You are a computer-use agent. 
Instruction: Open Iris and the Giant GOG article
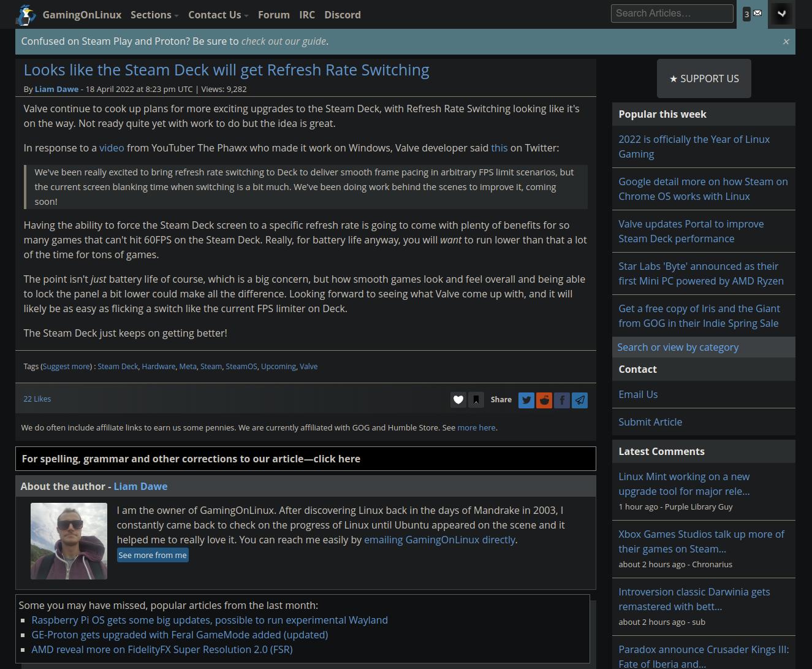[699, 316]
